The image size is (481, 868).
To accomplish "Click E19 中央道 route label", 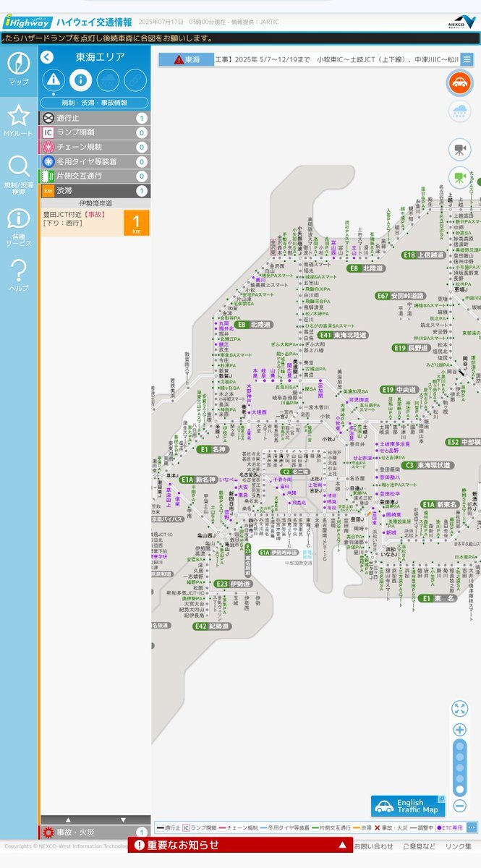I will click(x=399, y=389).
